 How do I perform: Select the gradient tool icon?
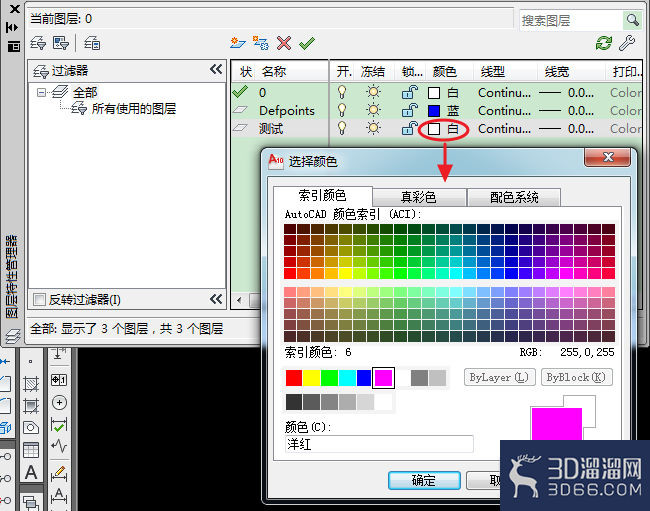tap(31, 405)
